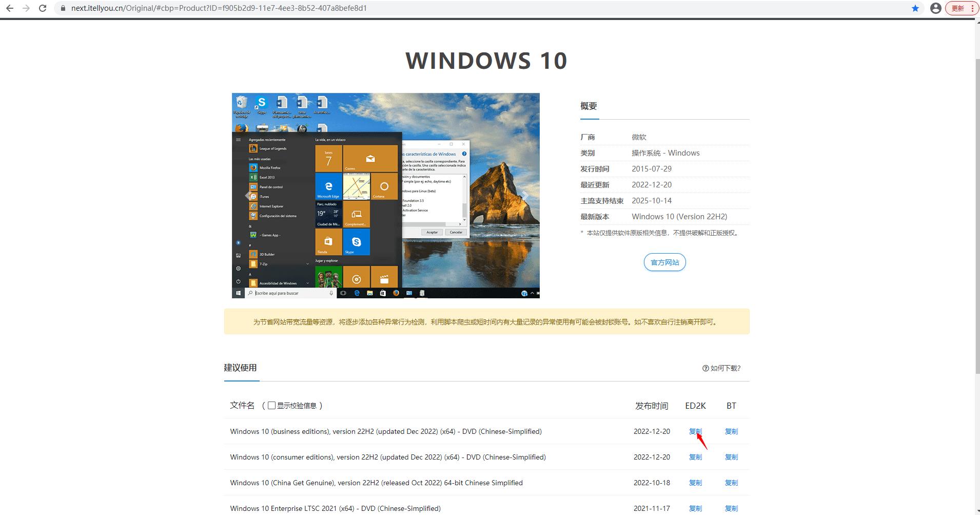The image size is (980, 515).
Task: Open the 如何下载? help link
Action: point(724,368)
